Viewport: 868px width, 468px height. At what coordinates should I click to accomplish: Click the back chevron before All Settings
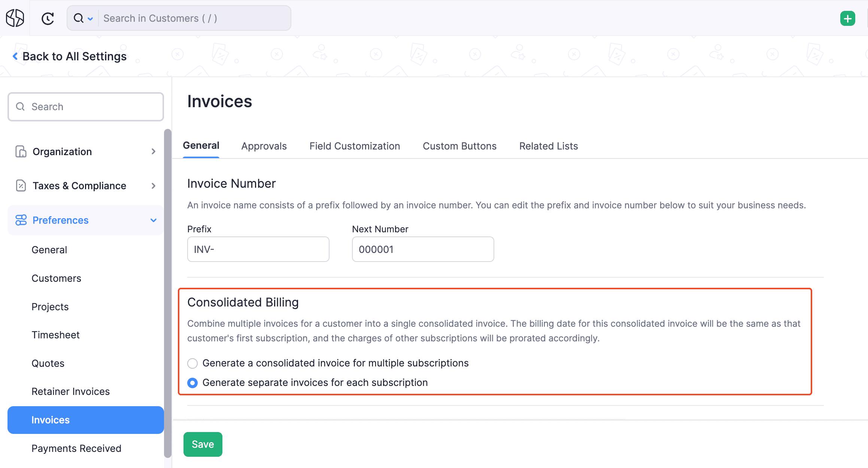[15, 56]
